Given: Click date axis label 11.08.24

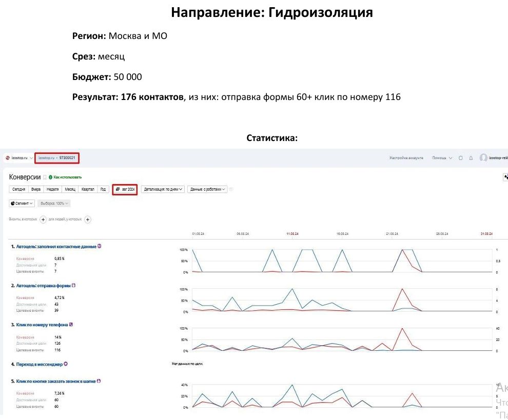Looking at the screenshot, I should click(292, 233).
